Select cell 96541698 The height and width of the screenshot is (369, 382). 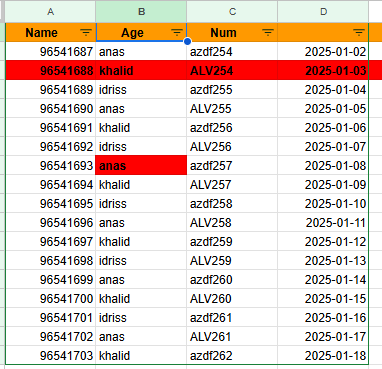pyautogui.click(x=50, y=261)
